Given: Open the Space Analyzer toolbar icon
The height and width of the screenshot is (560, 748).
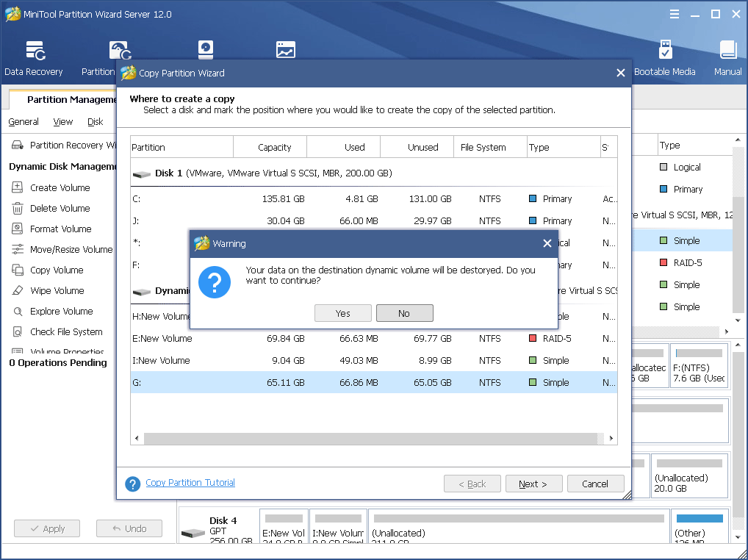Looking at the screenshot, I should (x=285, y=50).
